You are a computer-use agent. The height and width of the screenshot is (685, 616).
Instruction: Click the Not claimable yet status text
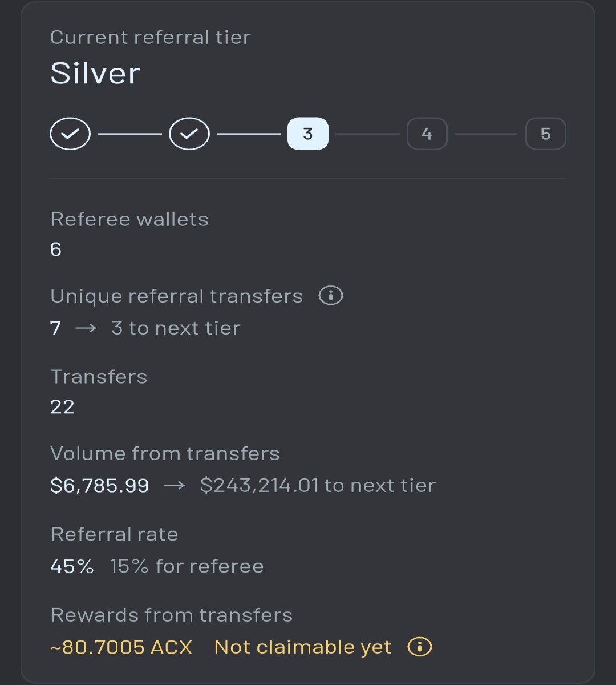(x=303, y=647)
